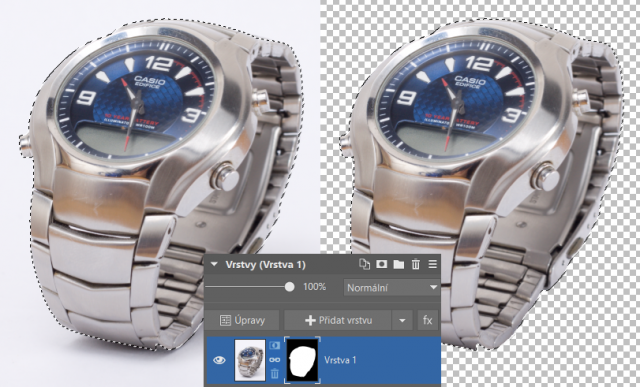Select the black-and-white mask thumbnail

pos(302,360)
